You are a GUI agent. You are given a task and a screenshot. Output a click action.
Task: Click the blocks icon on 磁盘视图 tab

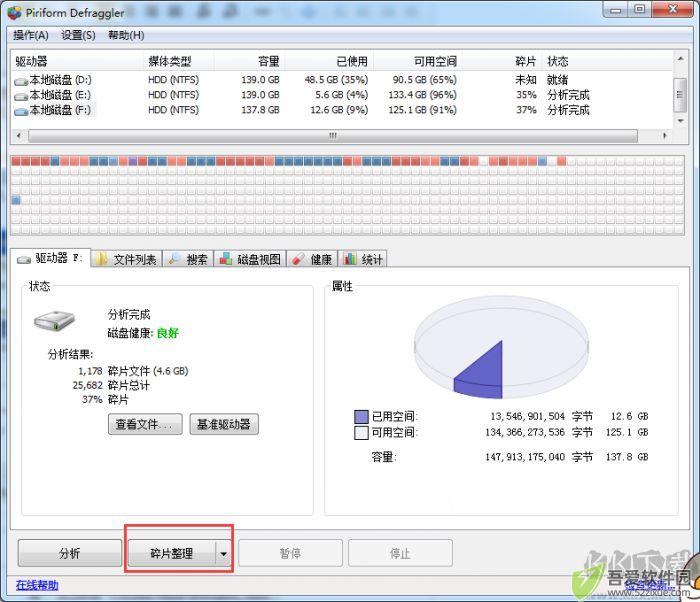[225, 259]
